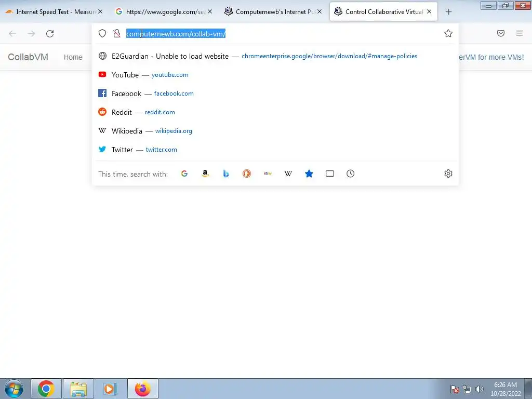Open the Wikipedia suggestion

click(x=275, y=131)
